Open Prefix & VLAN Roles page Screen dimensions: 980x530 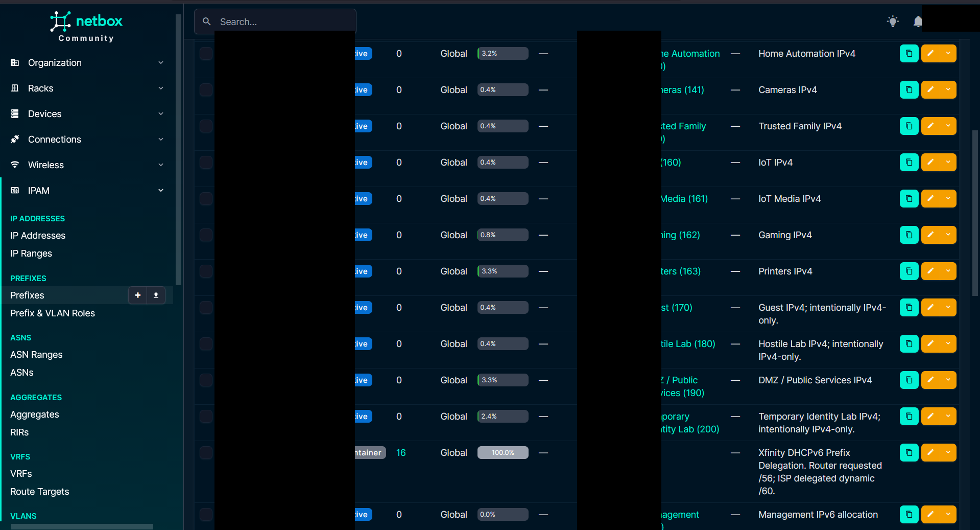point(53,313)
